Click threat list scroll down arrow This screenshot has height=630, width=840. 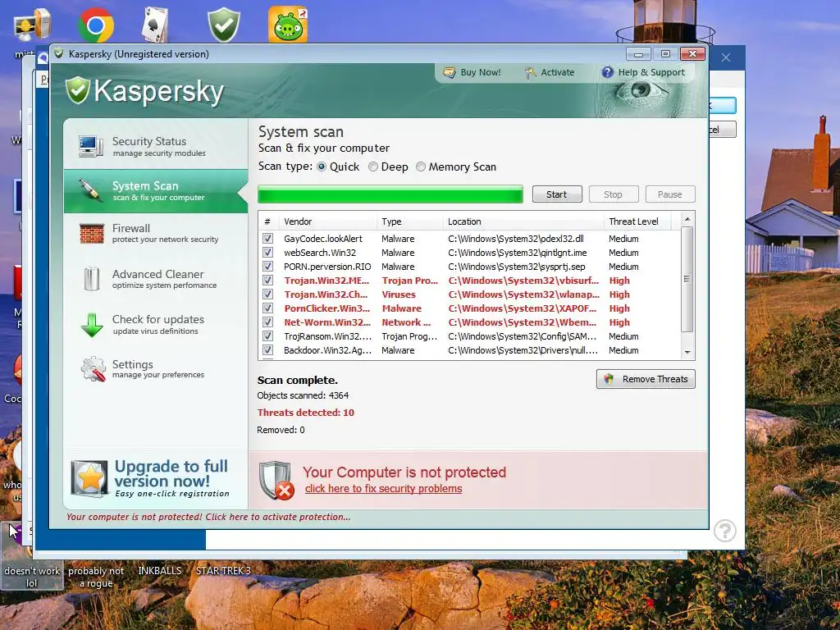tap(687, 353)
